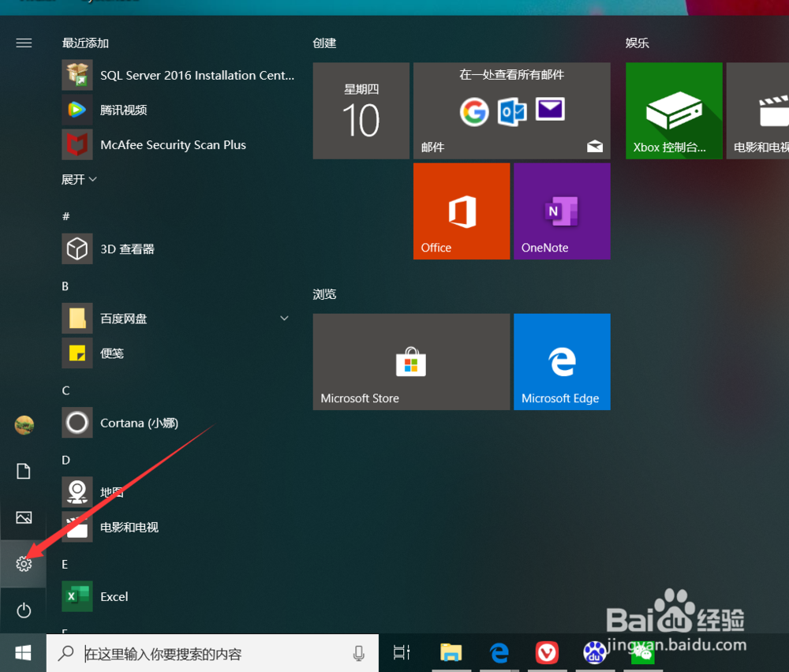
Task: Click the # alphabet section letter
Action: 66,216
